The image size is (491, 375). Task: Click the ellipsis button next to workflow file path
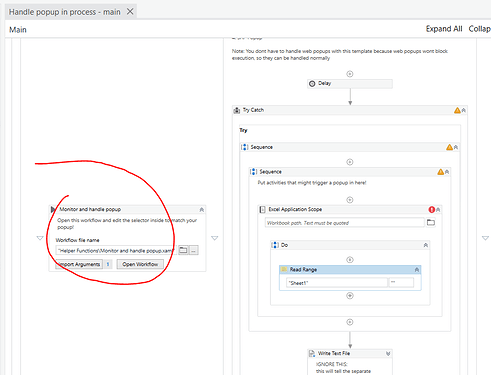click(194, 250)
